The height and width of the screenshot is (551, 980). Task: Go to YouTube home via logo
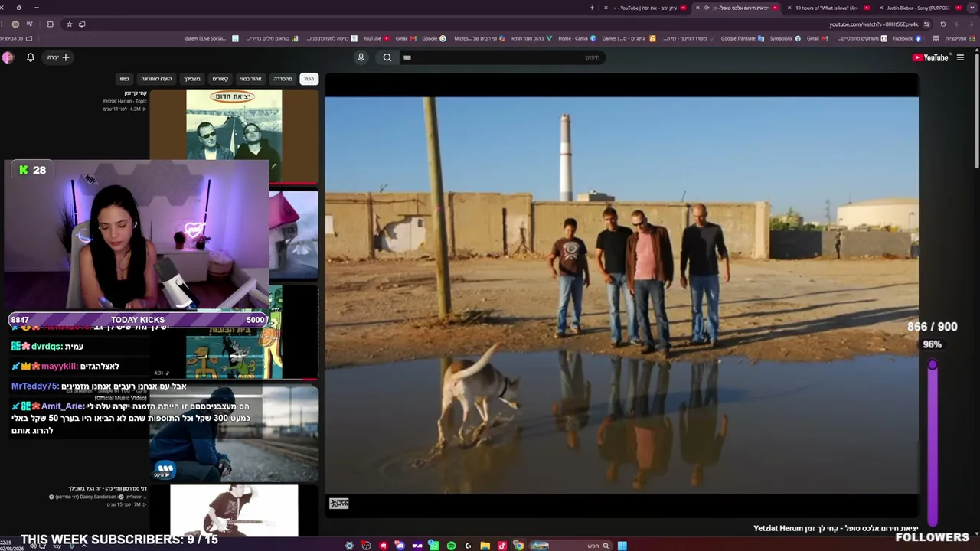click(930, 57)
